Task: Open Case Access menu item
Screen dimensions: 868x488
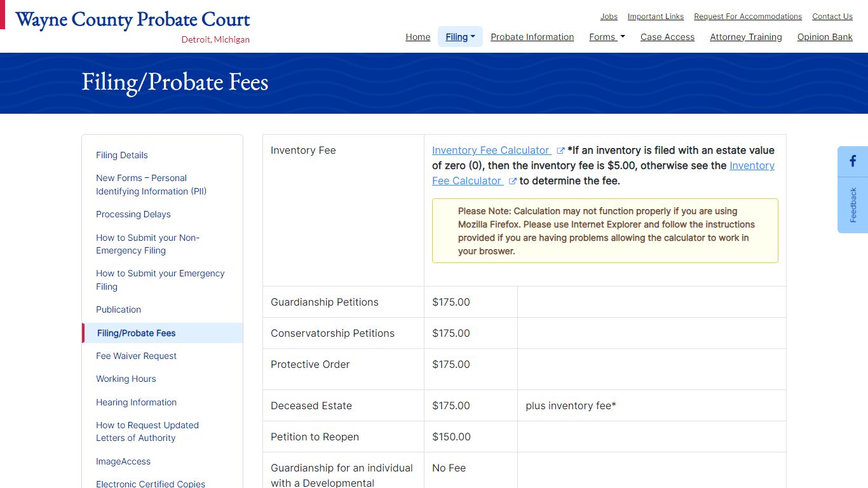Action: click(667, 37)
